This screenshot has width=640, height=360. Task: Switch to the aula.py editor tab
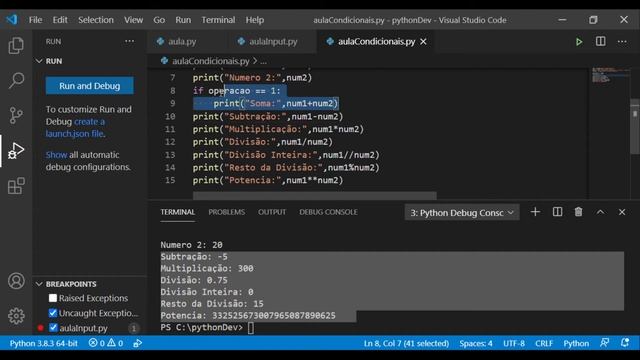(182, 42)
